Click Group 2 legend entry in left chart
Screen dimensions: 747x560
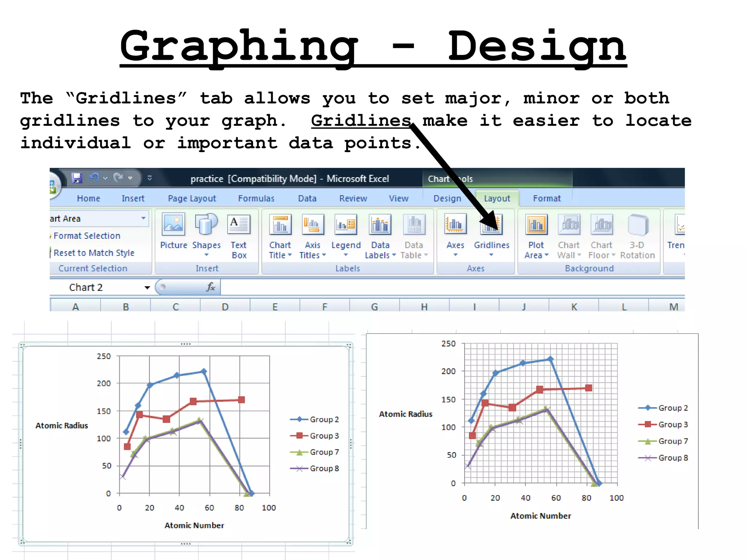tap(314, 419)
